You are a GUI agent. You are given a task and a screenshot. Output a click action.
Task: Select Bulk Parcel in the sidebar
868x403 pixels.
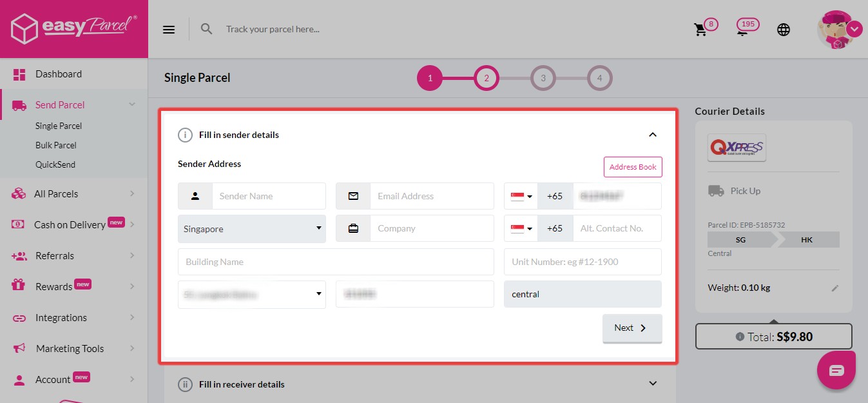tap(56, 145)
